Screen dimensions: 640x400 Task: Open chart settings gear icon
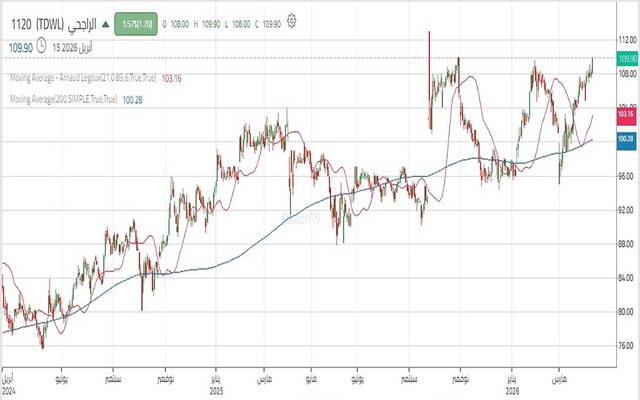[291, 20]
